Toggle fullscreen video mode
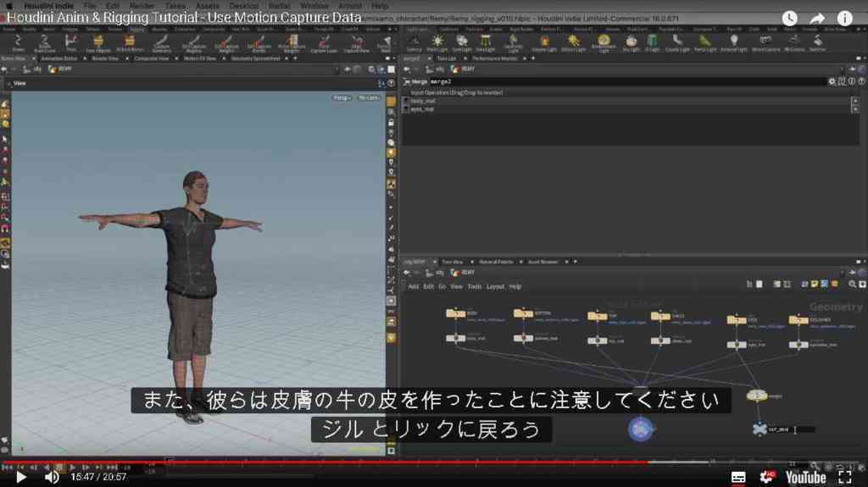 click(x=845, y=477)
